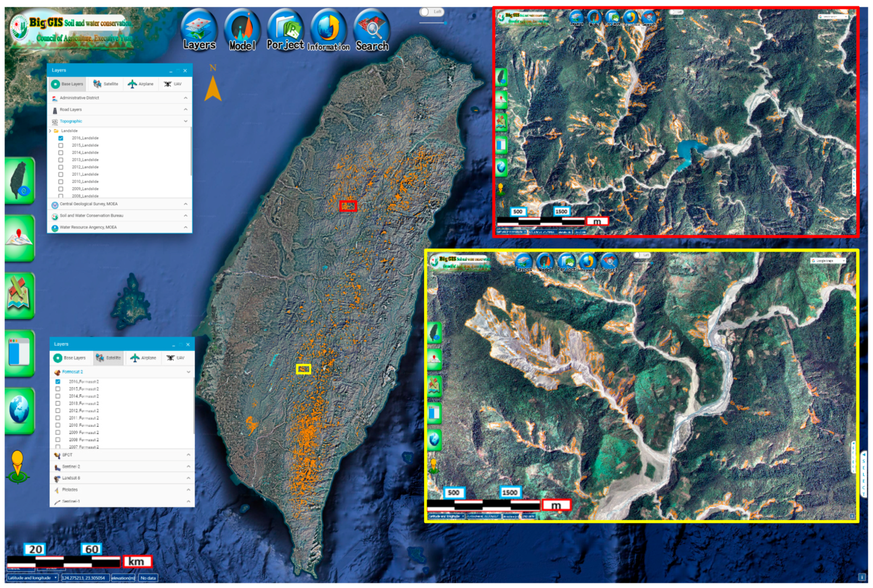Click the blue globe sidebar icon
This screenshot has width=873, height=588.
20,411
